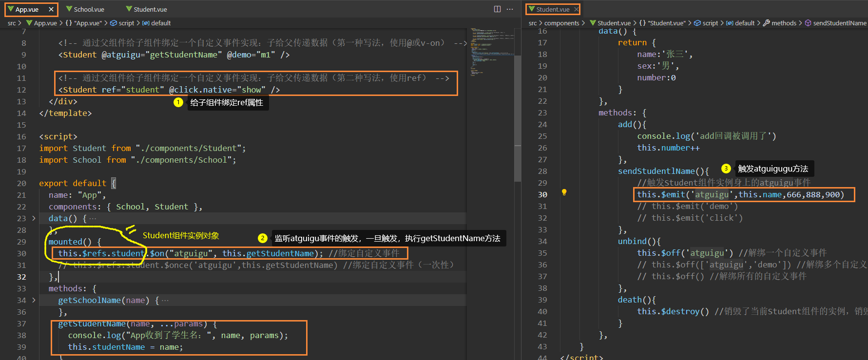Click the this.$emit('atguigu') line
This screenshot has width=868, height=360.
pos(740,194)
